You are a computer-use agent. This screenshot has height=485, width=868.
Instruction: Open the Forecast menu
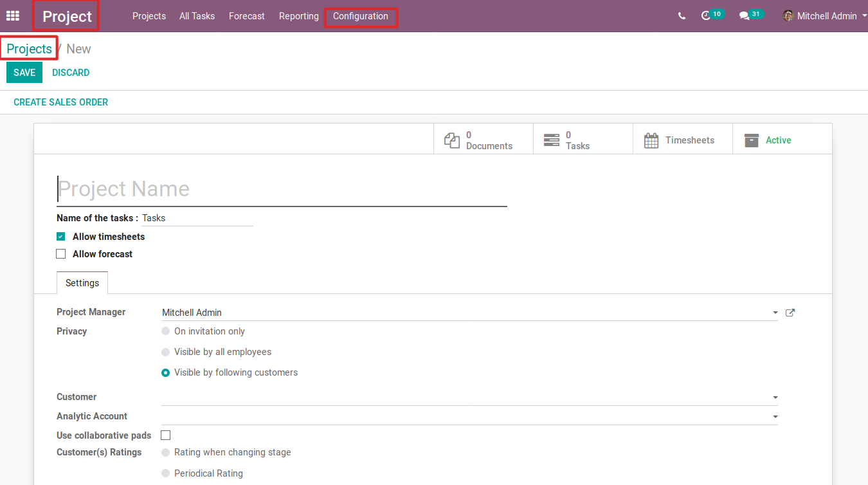tap(247, 16)
